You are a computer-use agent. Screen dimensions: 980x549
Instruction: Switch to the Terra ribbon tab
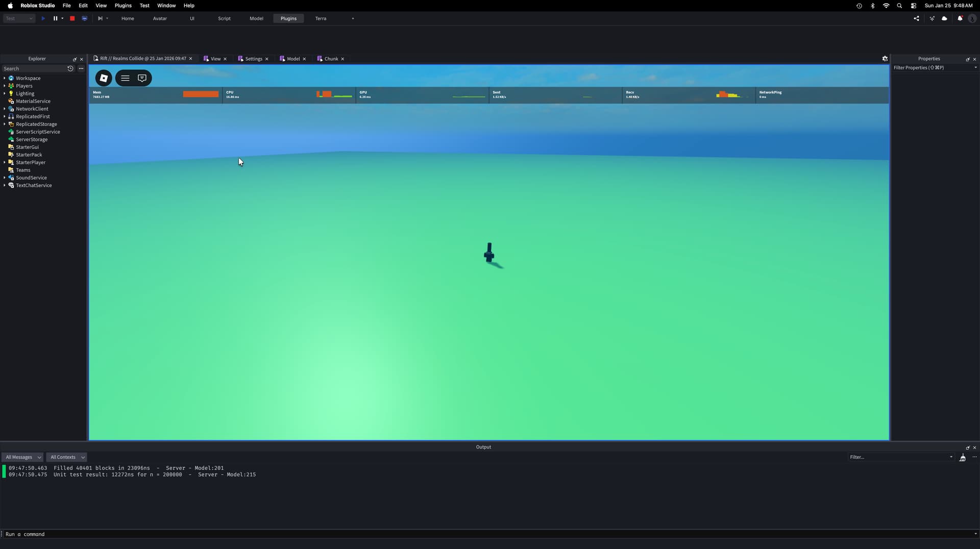pos(321,18)
